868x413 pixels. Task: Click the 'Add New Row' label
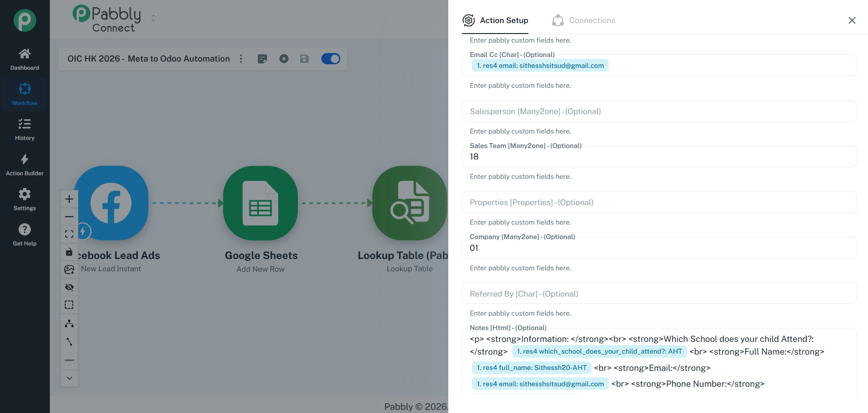point(261,269)
